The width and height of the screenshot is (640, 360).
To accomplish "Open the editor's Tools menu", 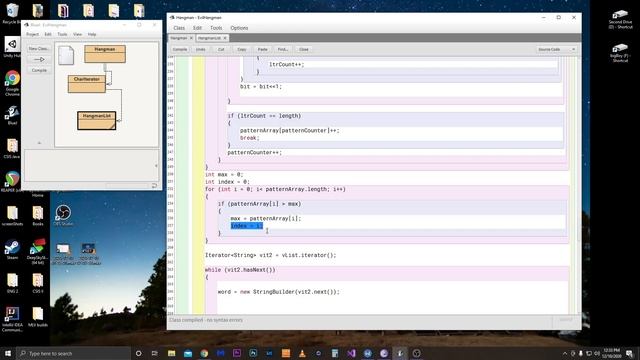I will [x=216, y=28].
